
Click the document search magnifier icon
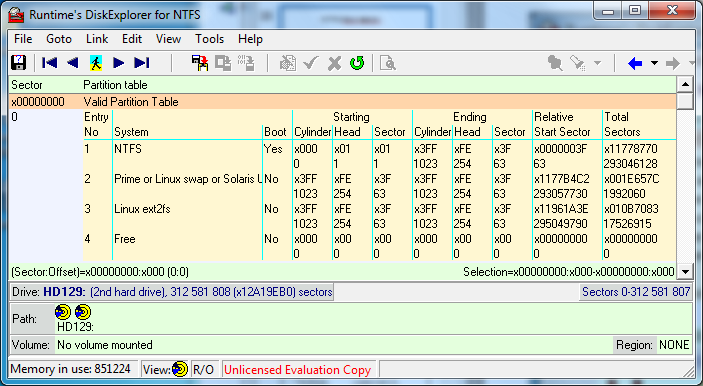[388, 63]
